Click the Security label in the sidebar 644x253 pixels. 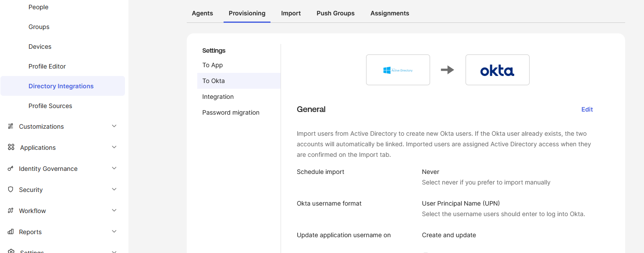(31, 190)
